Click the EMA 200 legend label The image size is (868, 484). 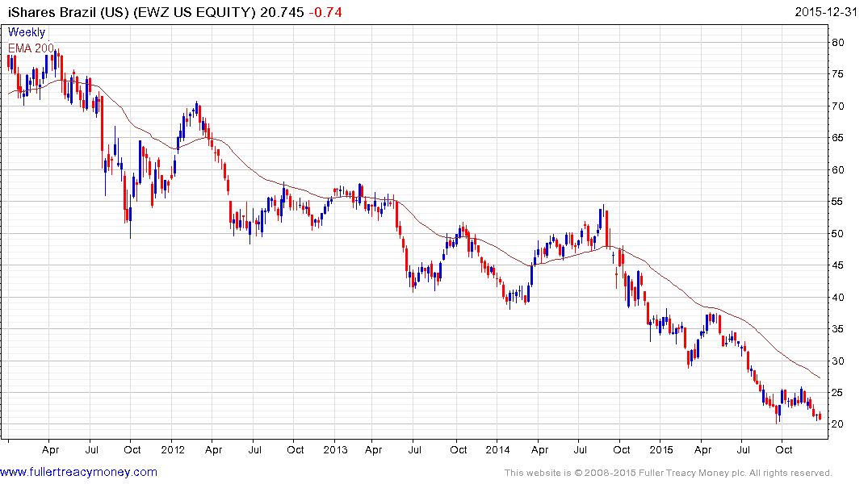click(31, 48)
